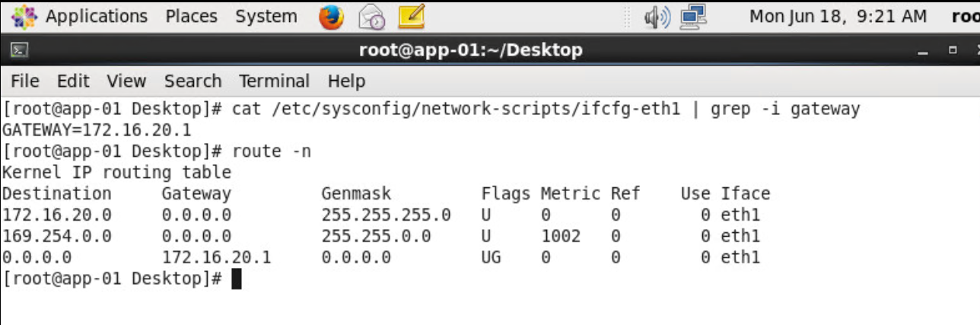Open the System menu
The image size is (980, 325).
click(266, 16)
